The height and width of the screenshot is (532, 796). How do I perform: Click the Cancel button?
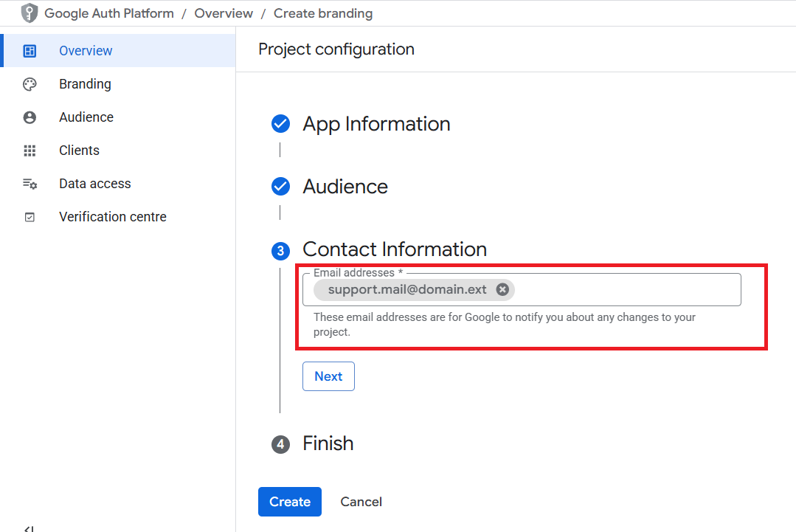click(361, 502)
